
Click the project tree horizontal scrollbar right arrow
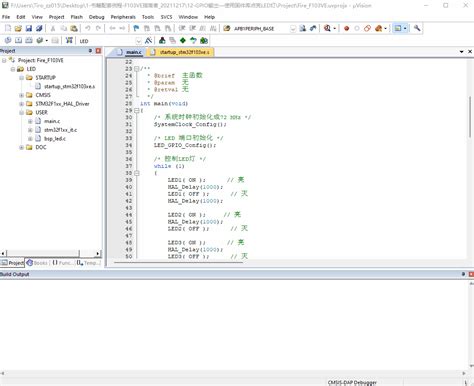pos(98,254)
